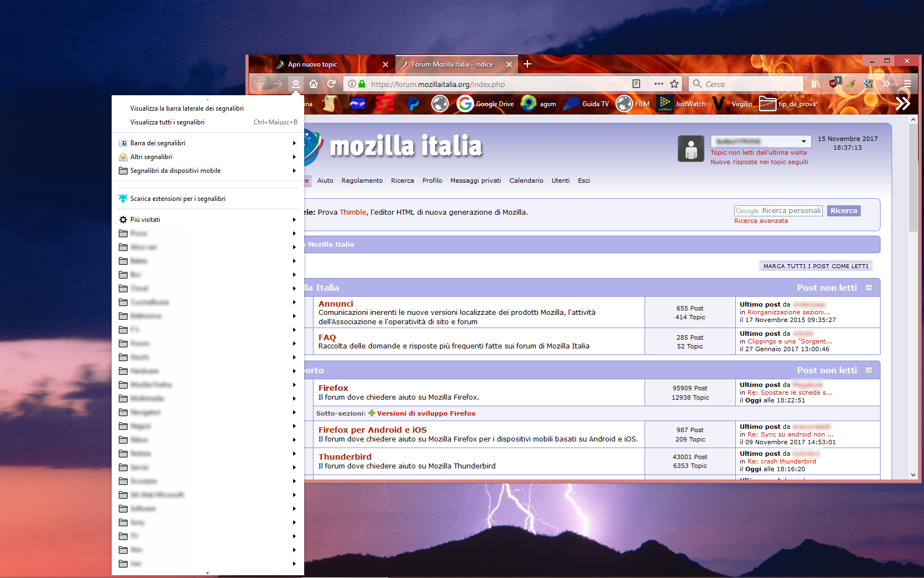Viewport: 924px width, 578px height.
Task: Open the parchment scroll bookmark icon
Action: click(x=329, y=103)
